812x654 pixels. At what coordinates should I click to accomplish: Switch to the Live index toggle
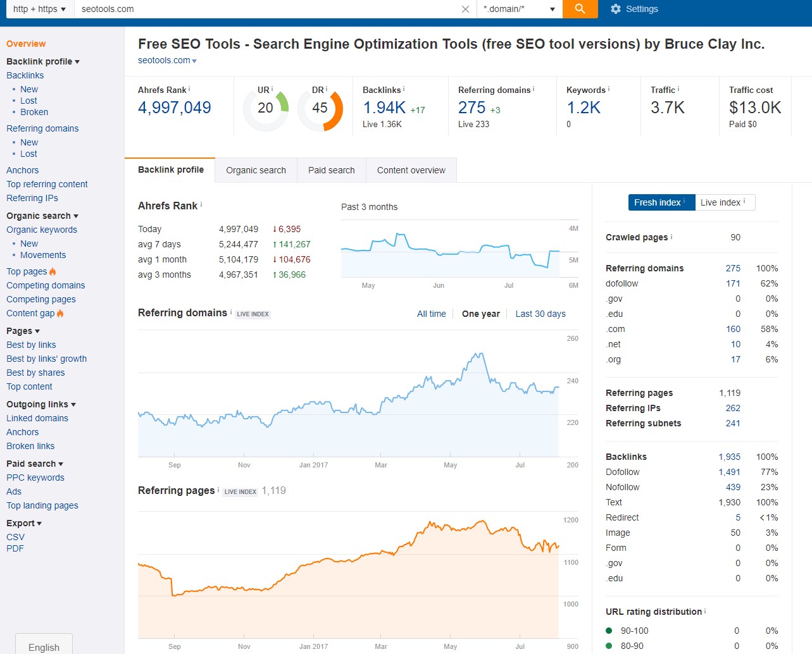(724, 202)
